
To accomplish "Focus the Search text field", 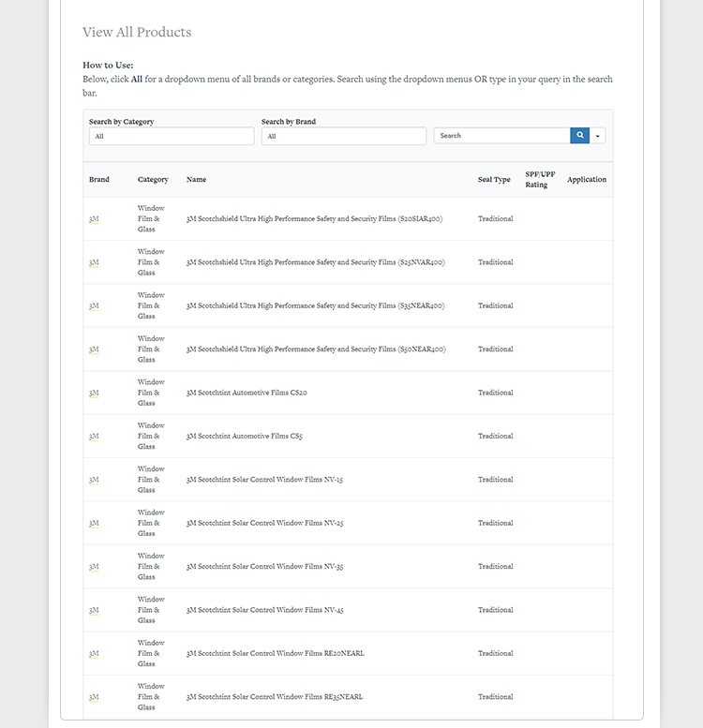I will coord(502,136).
